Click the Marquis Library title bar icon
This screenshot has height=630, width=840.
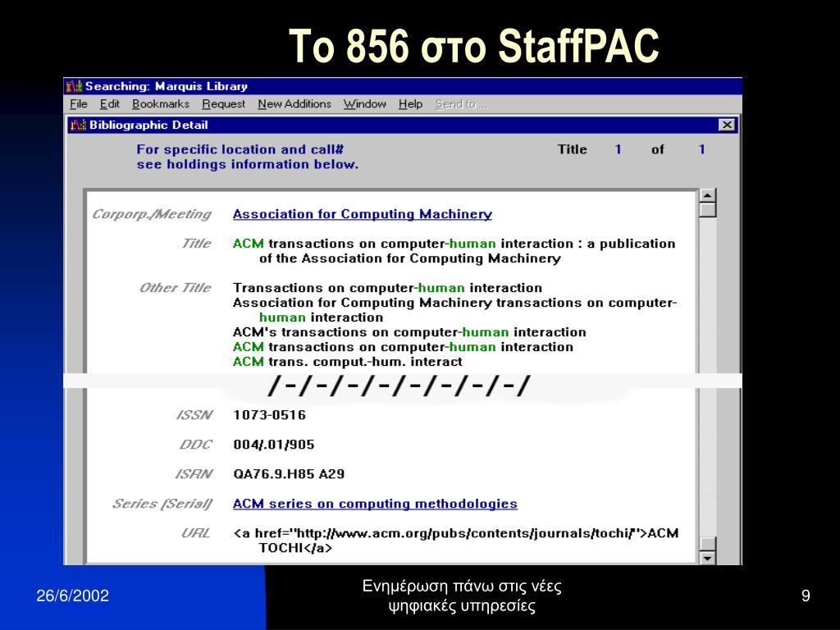[x=74, y=85]
